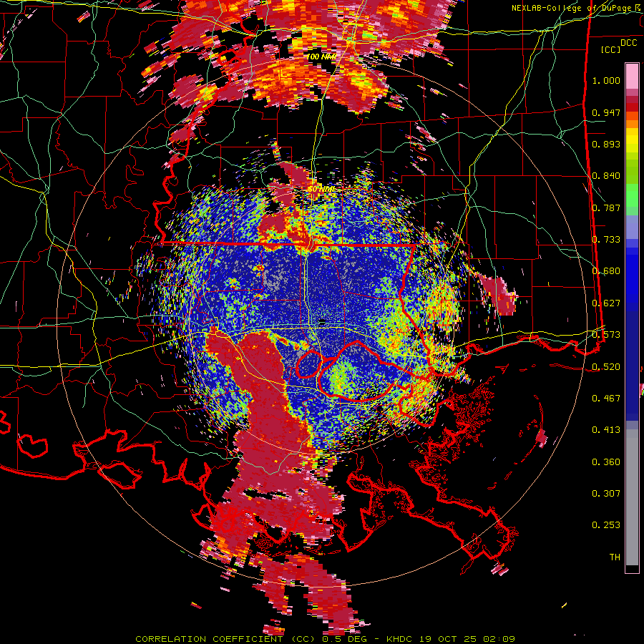This screenshot has width=644, height=644.
Task: Select the 0.573 legend value
Action: click(x=606, y=335)
